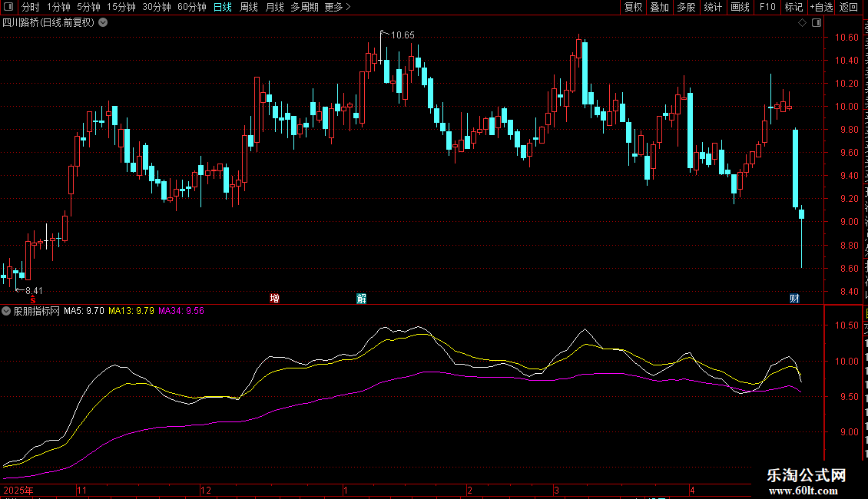Click the 统计 statistics button
Screen dimensions: 868x499
[712, 7]
